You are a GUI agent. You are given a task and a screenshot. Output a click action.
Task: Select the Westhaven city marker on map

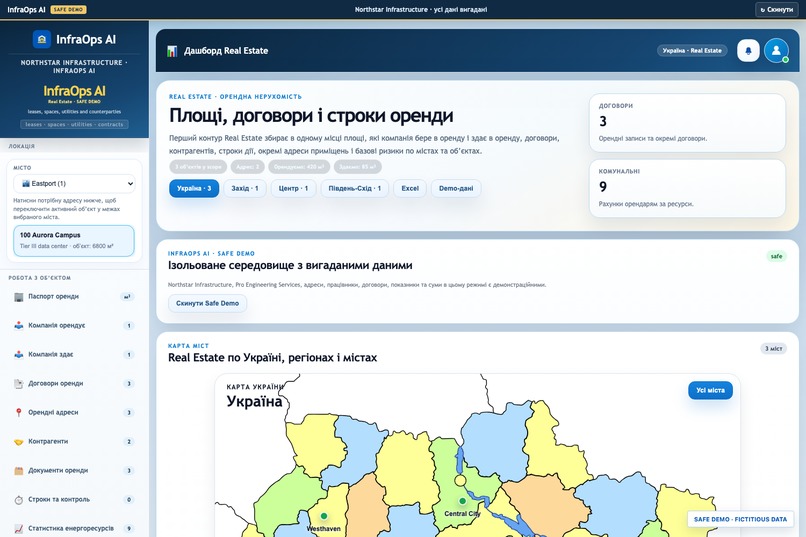pos(324,515)
